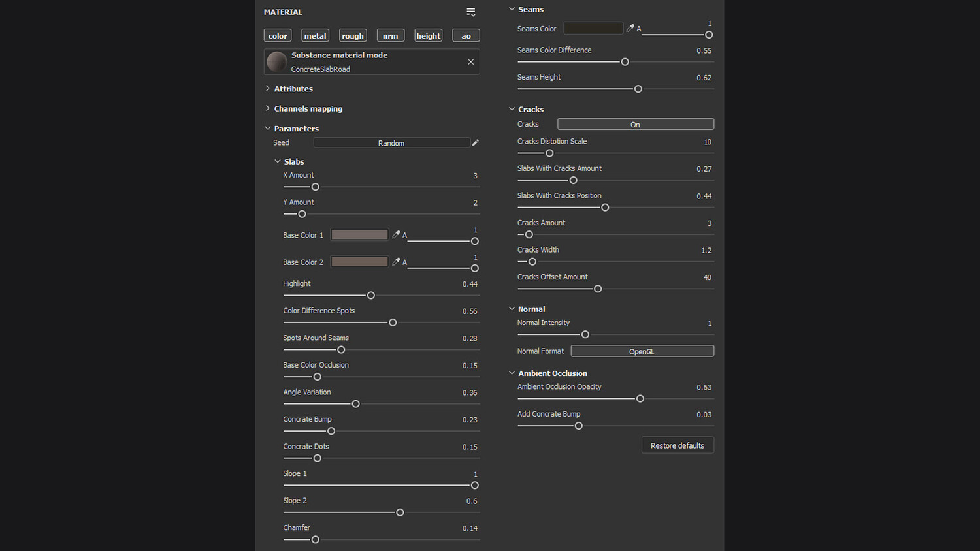Click the ConcreteSlabRoad material sphere thumbnail

[277, 62]
